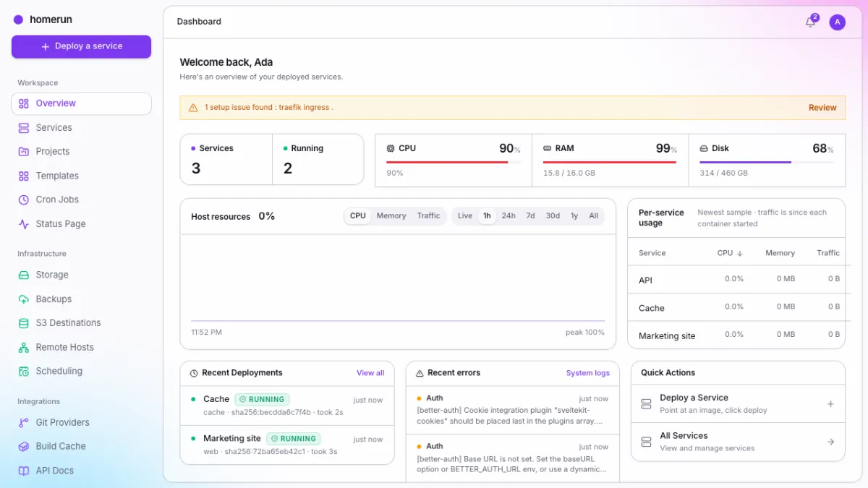
Task: Open the Cookie integration plugin Auth error
Action: point(513,410)
